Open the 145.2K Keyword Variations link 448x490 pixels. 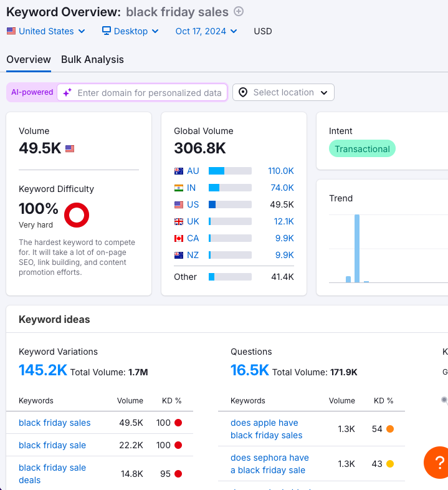[43, 370]
